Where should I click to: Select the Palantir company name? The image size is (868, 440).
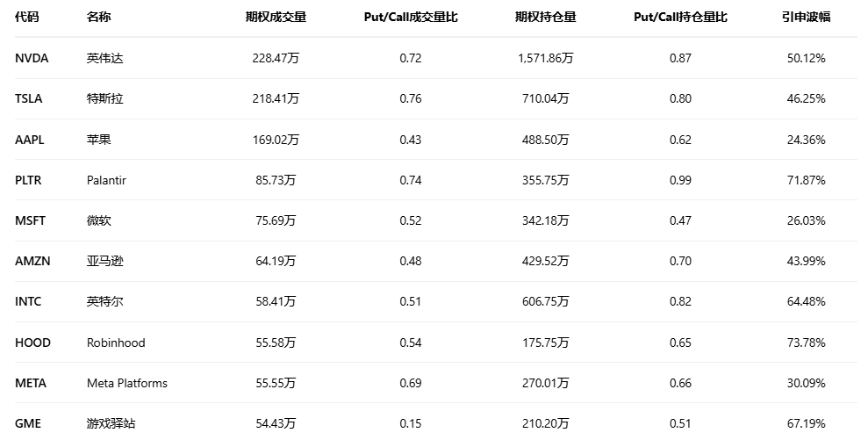pyautogui.click(x=107, y=180)
